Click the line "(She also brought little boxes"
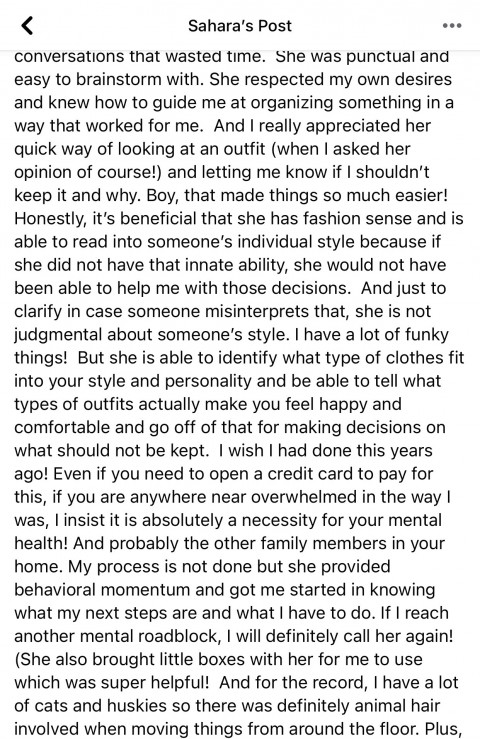480x739 pixels. coord(218,659)
